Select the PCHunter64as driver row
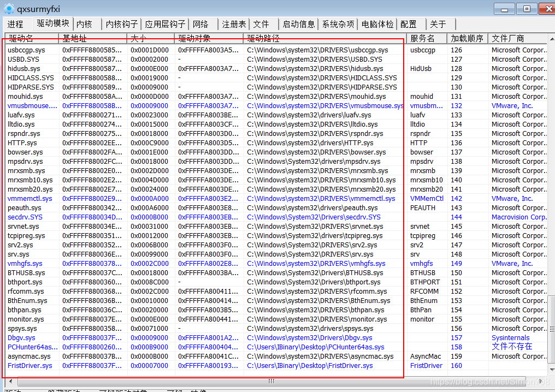 277,347
